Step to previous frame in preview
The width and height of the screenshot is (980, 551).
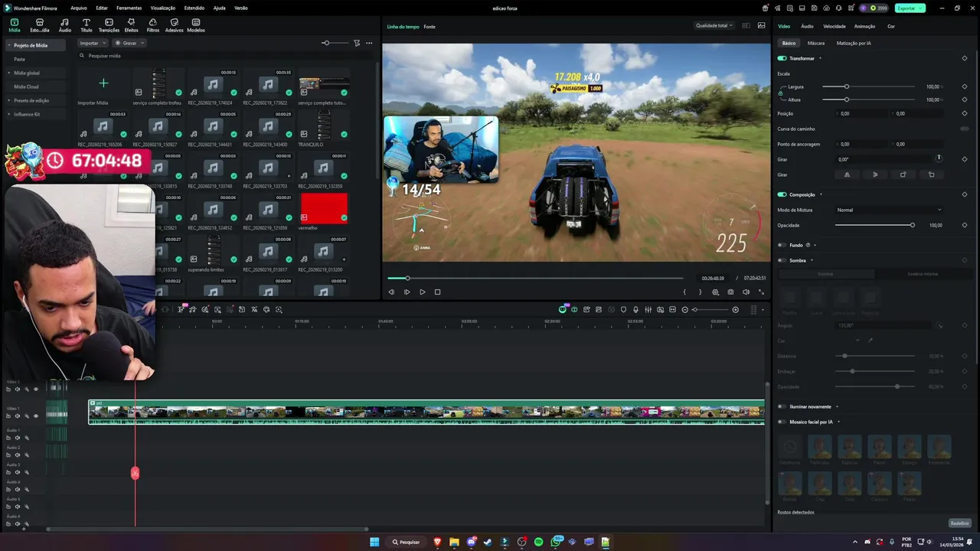(391, 292)
